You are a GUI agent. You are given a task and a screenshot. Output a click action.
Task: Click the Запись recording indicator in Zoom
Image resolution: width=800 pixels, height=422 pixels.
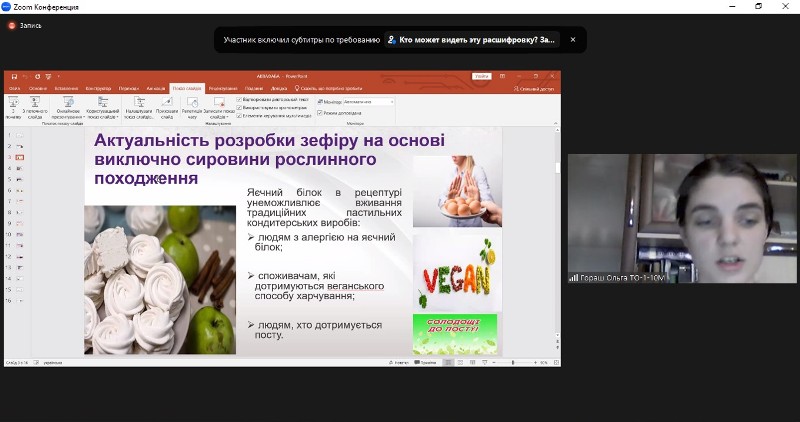tap(25, 26)
